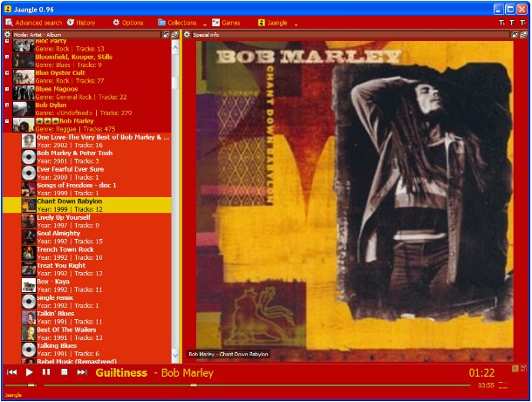Collapse the Bob Marley artist node
532x402 pixels.
[x=7, y=120]
